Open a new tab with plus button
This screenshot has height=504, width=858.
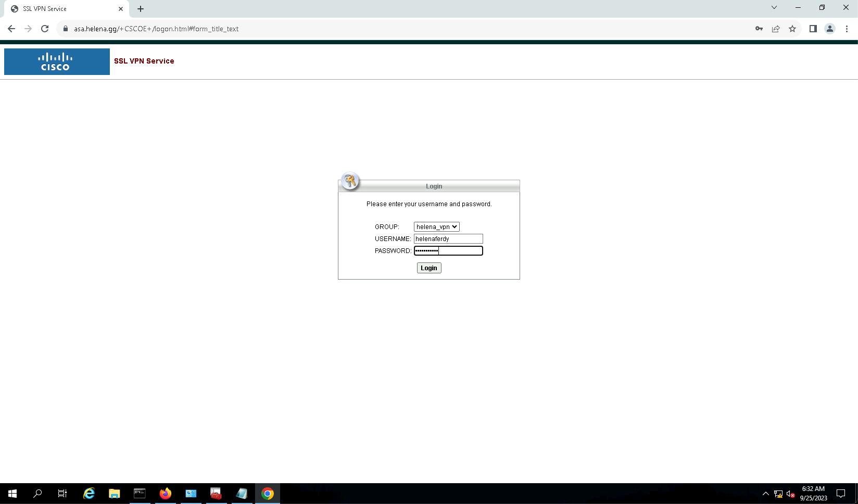(141, 9)
